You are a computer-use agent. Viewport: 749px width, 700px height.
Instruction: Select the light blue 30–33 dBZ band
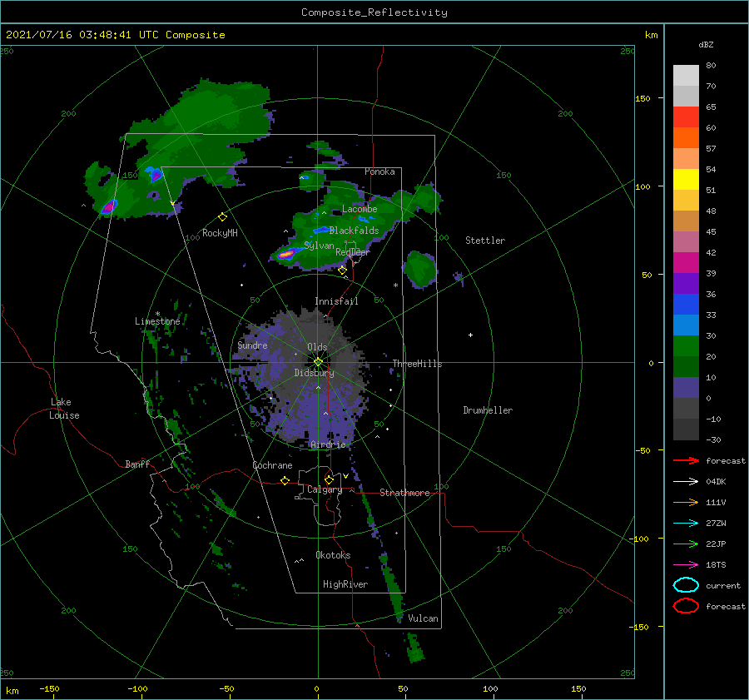click(686, 325)
